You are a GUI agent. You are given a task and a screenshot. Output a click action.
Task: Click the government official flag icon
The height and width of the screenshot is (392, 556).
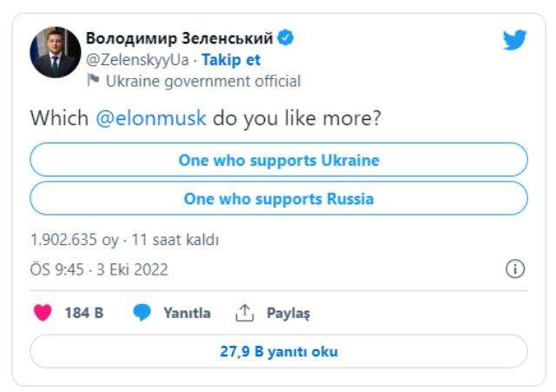pyautogui.click(x=93, y=80)
